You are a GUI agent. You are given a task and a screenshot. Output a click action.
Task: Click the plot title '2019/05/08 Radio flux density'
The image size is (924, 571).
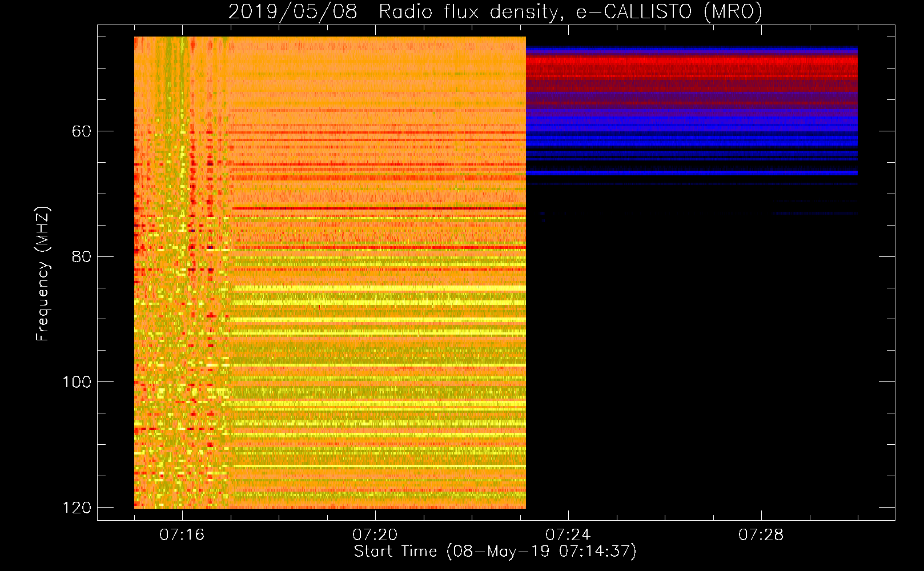pyautogui.click(x=495, y=11)
